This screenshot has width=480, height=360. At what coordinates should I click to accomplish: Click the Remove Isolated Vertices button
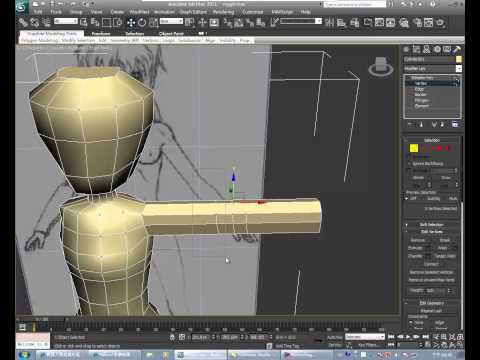tap(432, 272)
